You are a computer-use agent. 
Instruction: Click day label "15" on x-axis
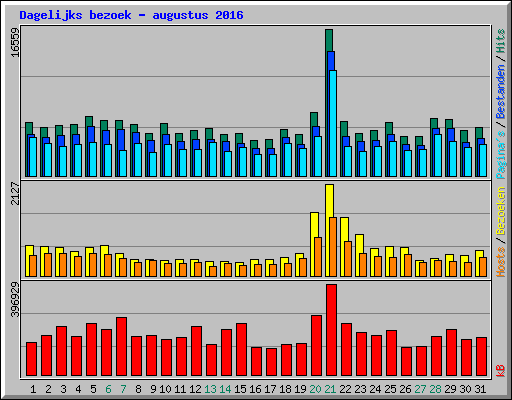(x=240, y=389)
